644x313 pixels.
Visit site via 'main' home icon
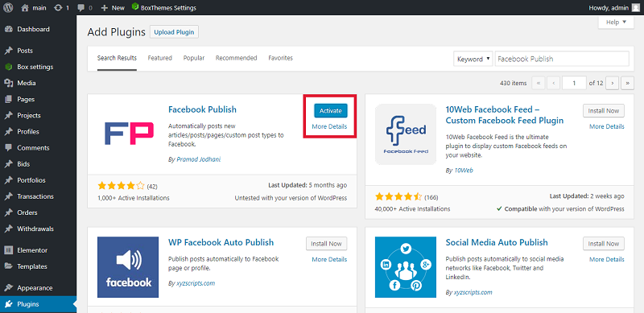[34, 7]
